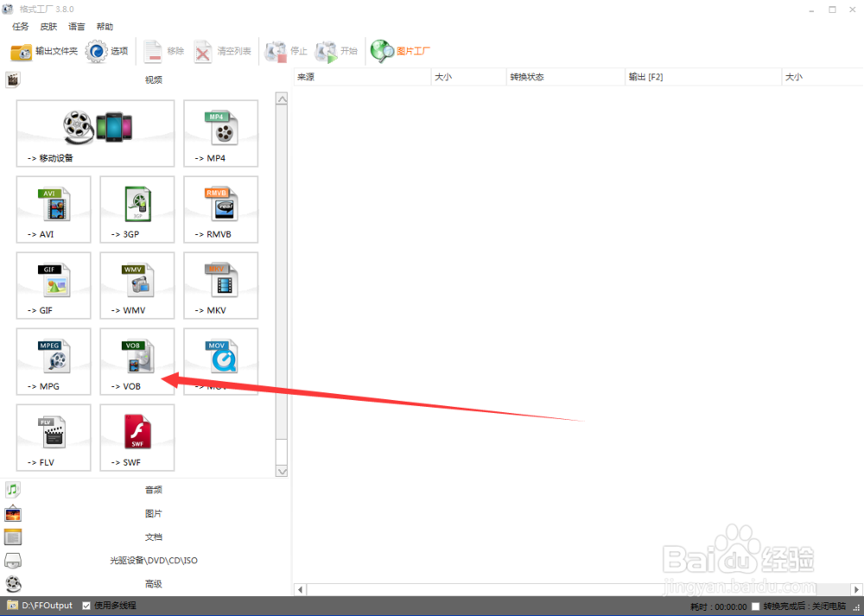Select the RMVB conversion format
864x616 pixels.
pyautogui.click(x=221, y=209)
